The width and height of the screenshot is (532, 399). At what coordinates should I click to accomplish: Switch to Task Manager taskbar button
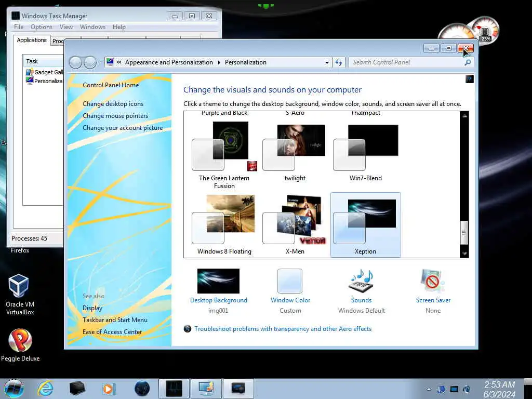[x=174, y=389]
